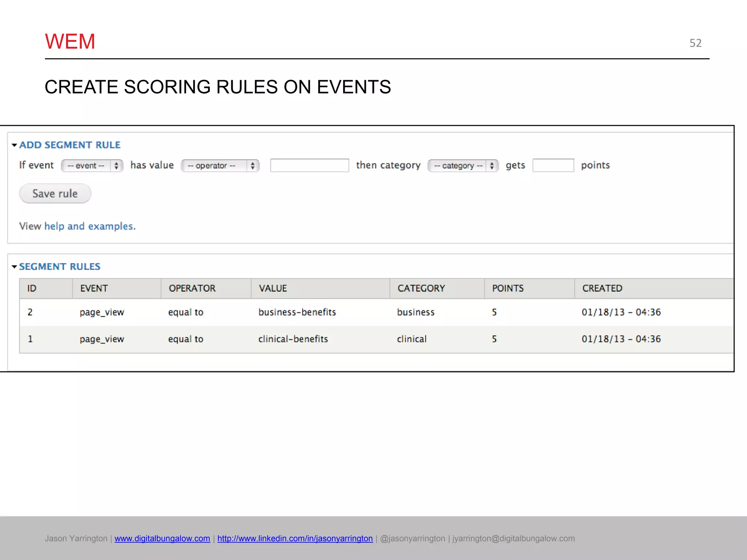Screen dimensions: 747x560
Task: Click the slide number 52
Action: [x=696, y=43]
